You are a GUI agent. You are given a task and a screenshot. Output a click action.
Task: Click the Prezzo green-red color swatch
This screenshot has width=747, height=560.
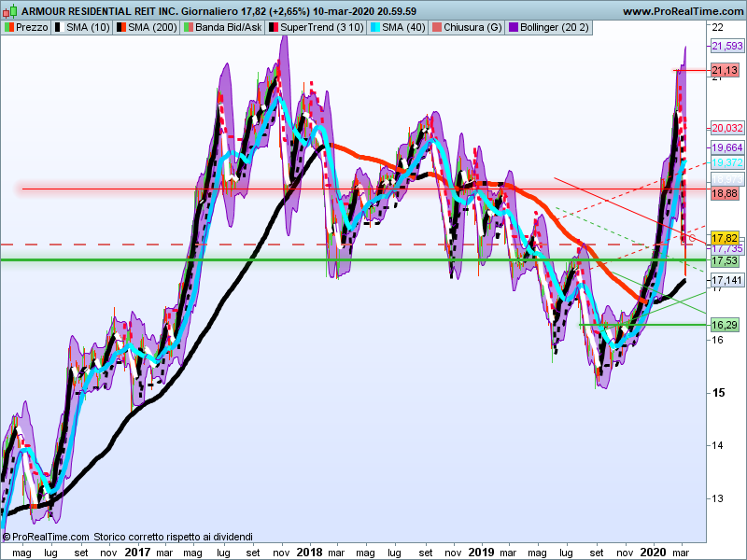coord(9,28)
